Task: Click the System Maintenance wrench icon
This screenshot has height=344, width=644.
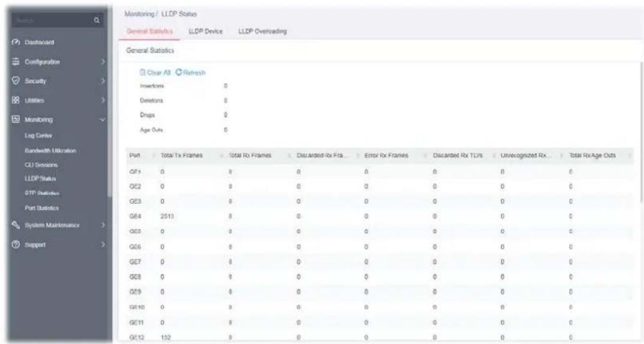Action: [16, 225]
